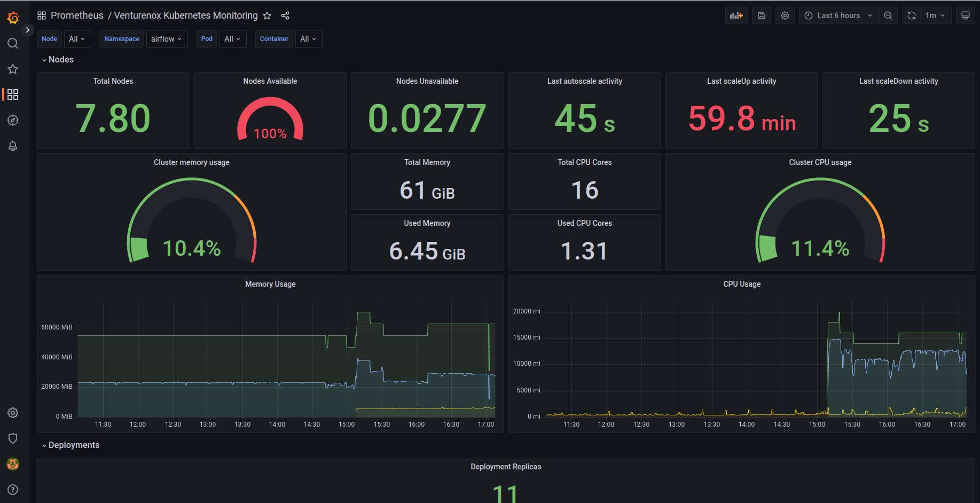Save the dashboard

pos(762,15)
